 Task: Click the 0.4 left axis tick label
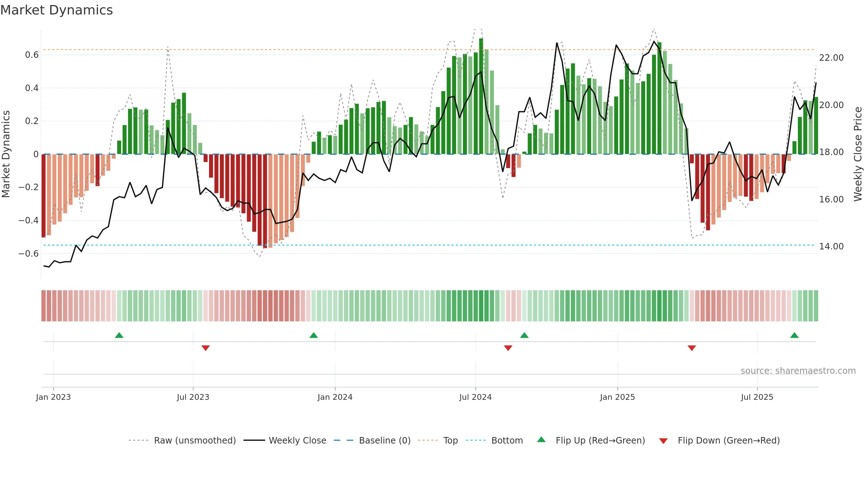coord(32,88)
